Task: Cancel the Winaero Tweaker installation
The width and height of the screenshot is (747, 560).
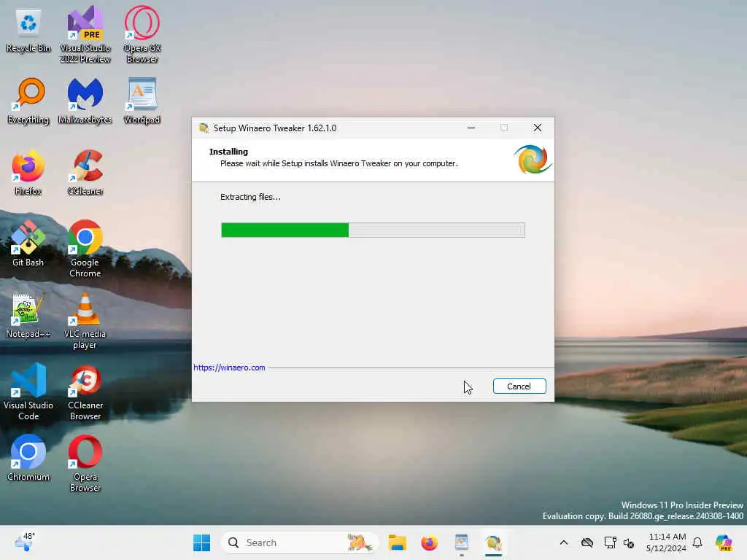Action: pos(519,386)
